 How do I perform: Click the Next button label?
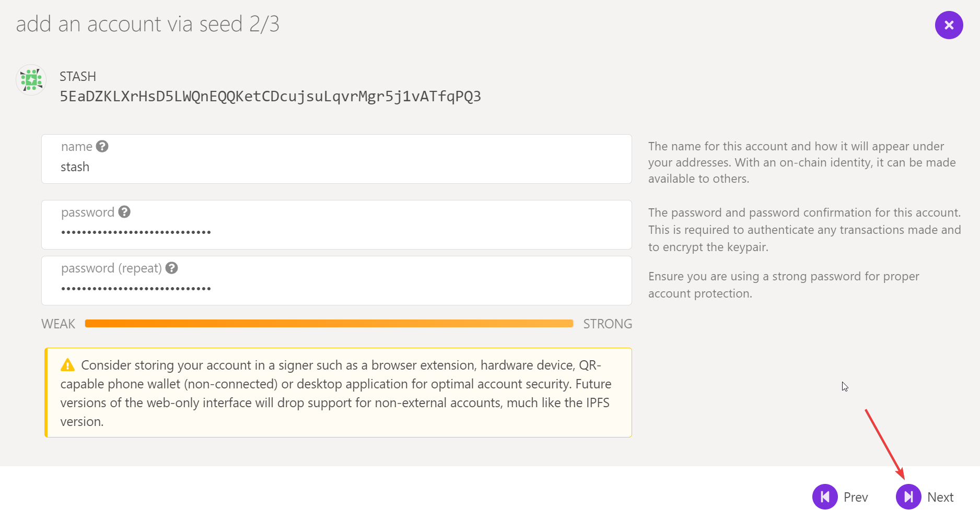940,497
